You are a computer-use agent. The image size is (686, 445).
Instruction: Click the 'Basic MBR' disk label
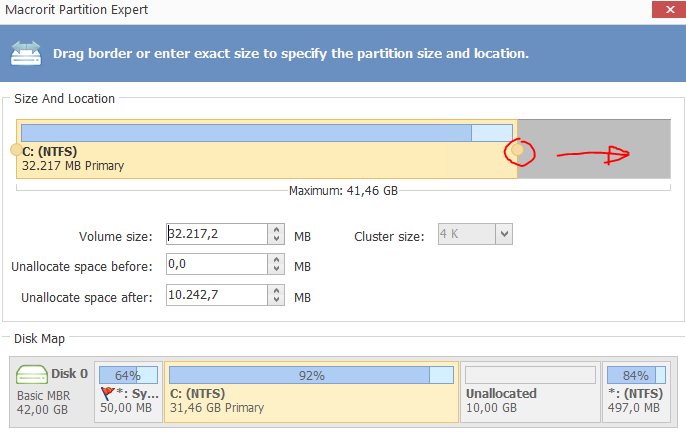click(x=43, y=396)
